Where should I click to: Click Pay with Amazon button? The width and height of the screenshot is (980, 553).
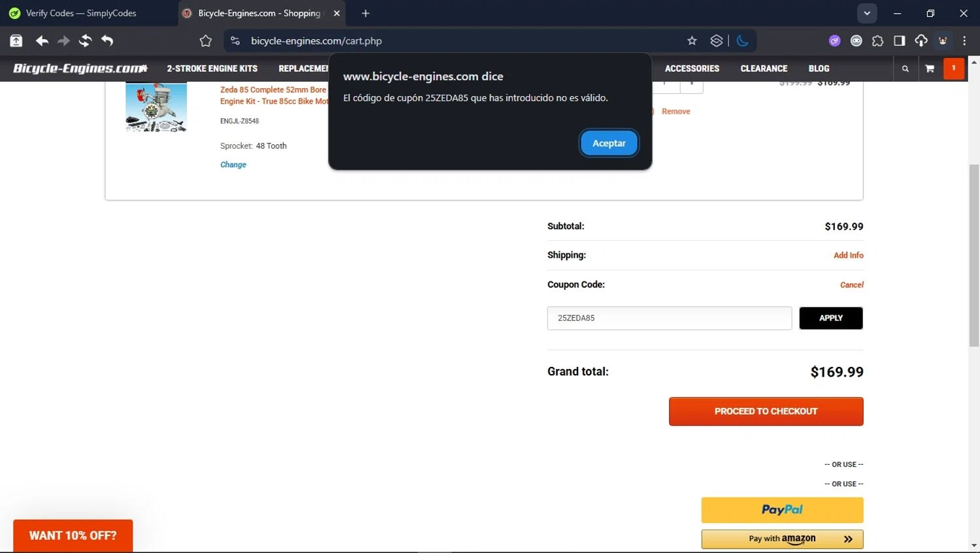click(x=782, y=539)
